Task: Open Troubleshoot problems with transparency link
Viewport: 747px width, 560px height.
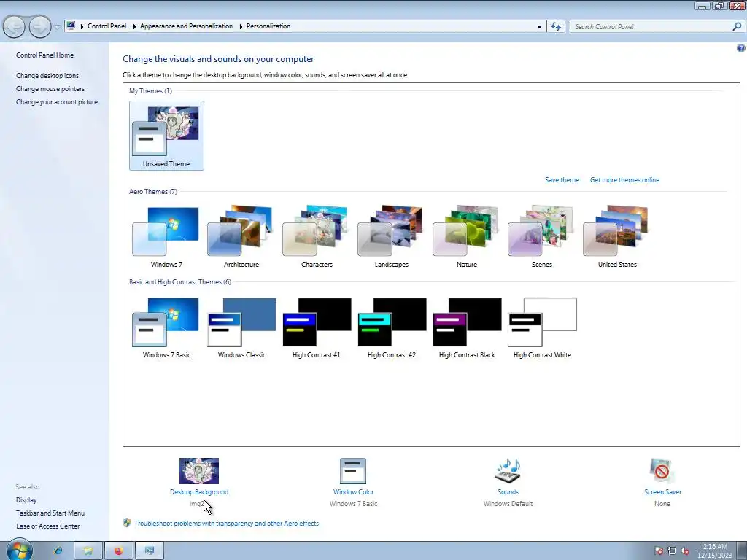Action: click(226, 524)
